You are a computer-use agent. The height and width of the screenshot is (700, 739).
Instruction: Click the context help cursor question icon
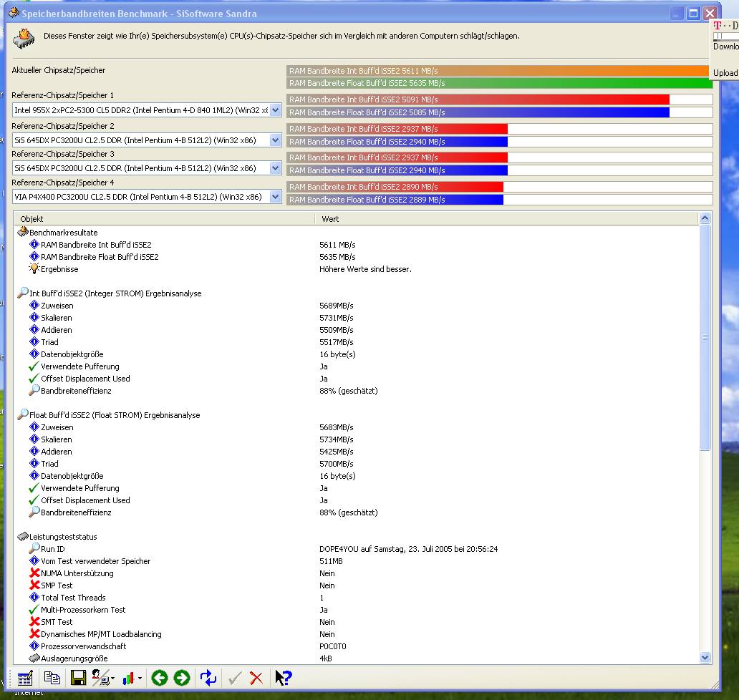pyautogui.click(x=284, y=678)
